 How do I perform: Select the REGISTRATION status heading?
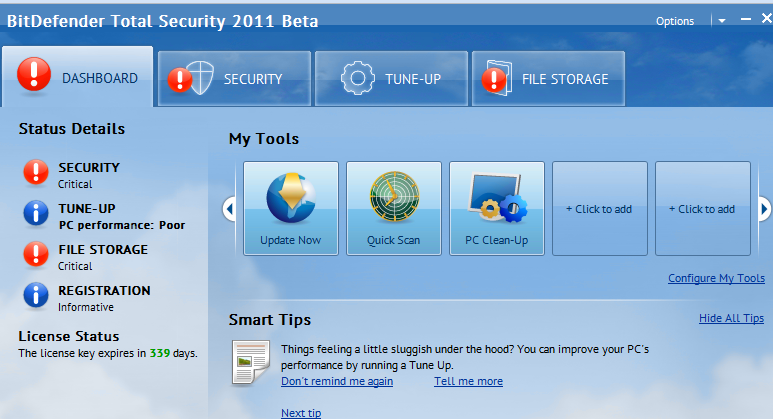tap(104, 290)
